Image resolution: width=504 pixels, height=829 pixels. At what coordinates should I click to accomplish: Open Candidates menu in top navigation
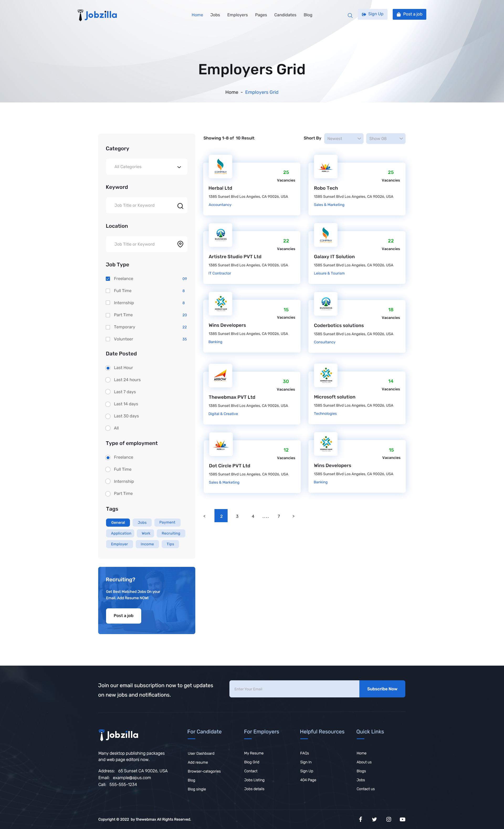click(285, 15)
